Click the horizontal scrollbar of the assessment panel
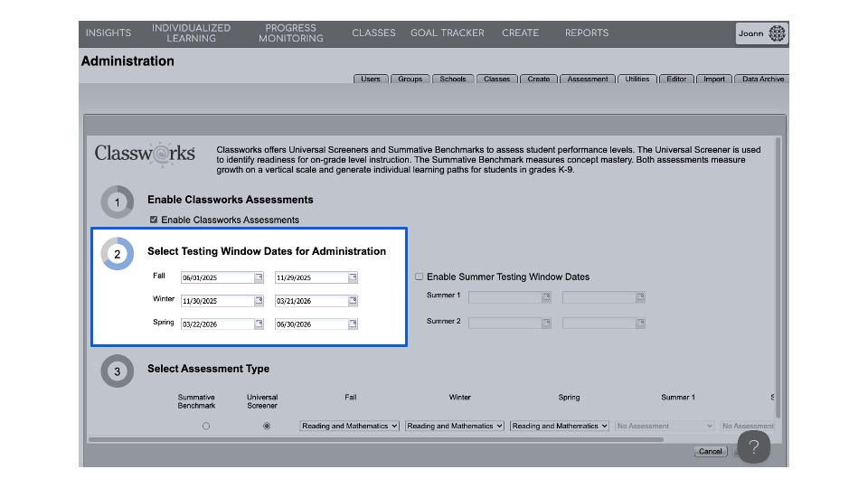The width and height of the screenshot is (868, 488). 376,440
